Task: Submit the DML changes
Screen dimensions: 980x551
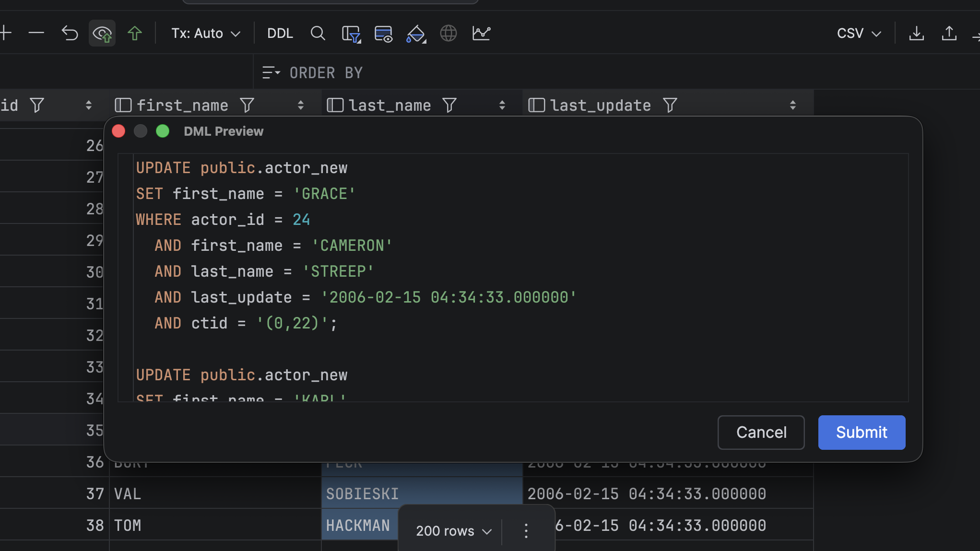Action: point(862,433)
